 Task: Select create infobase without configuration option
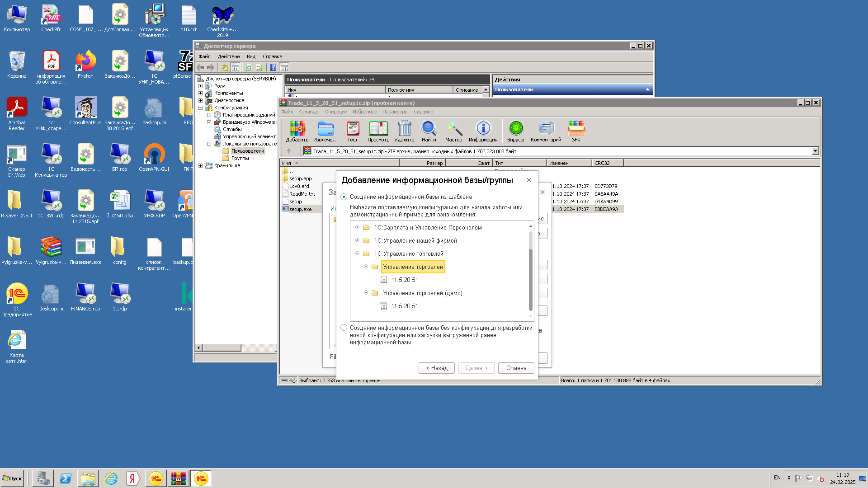[x=344, y=328]
